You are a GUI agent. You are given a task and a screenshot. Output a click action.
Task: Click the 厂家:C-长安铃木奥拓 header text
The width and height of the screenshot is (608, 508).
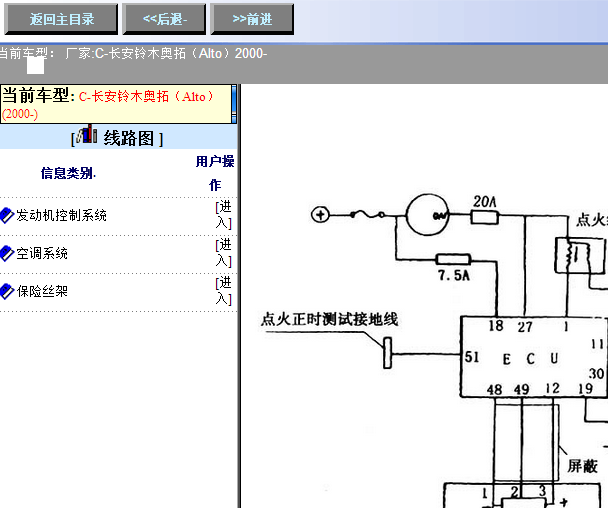click(166, 53)
